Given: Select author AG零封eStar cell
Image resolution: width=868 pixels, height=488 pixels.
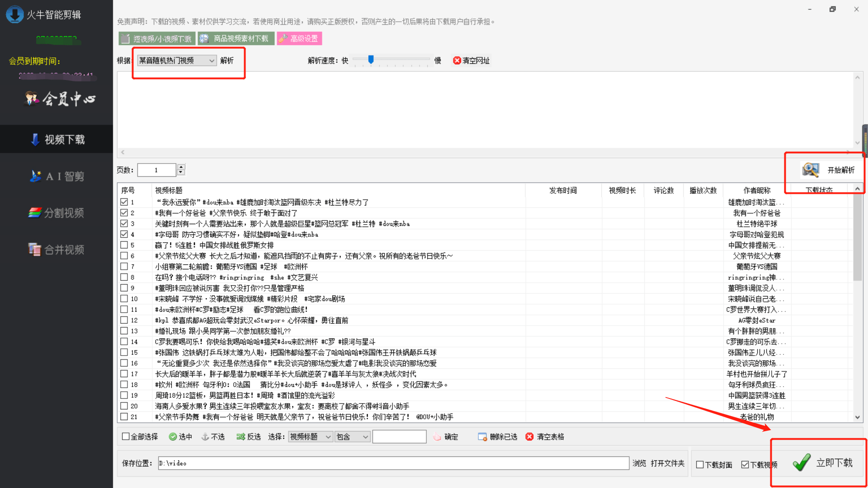Looking at the screenshot, I should (757, 320).
